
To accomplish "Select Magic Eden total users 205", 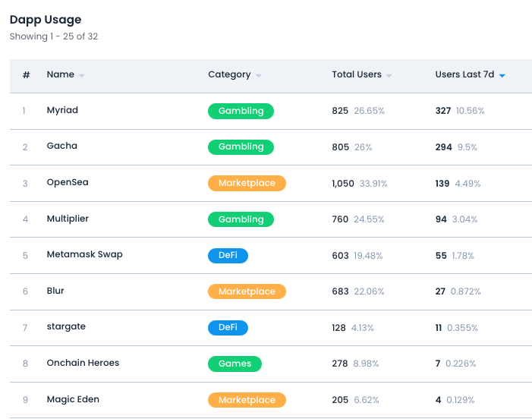I will (x=340, y=400).
